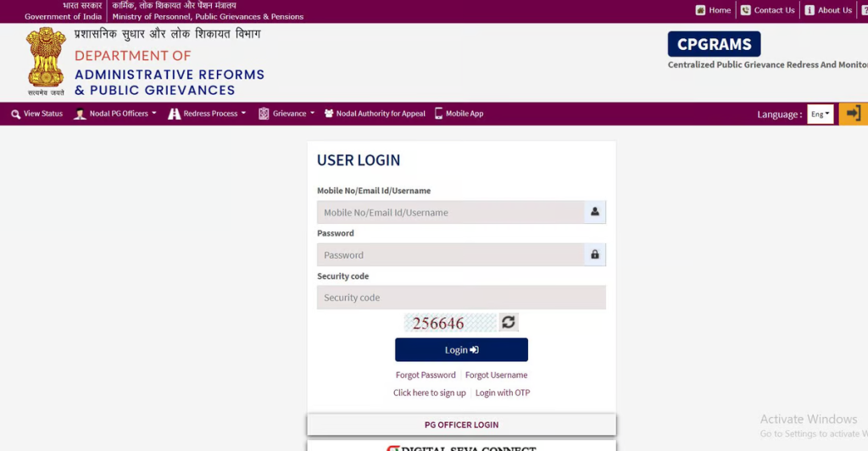
Task: Open Forgot Username link
Action: [x=496, y=375]
